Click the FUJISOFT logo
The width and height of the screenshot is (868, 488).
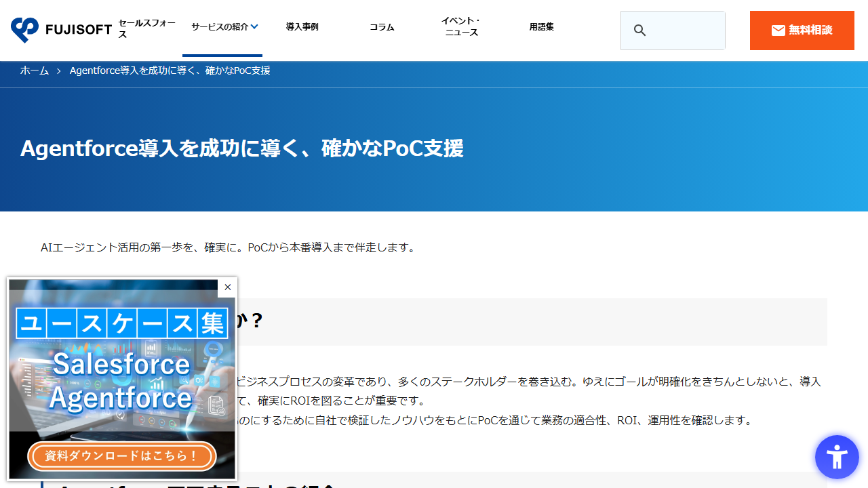[x=61, y=29]
